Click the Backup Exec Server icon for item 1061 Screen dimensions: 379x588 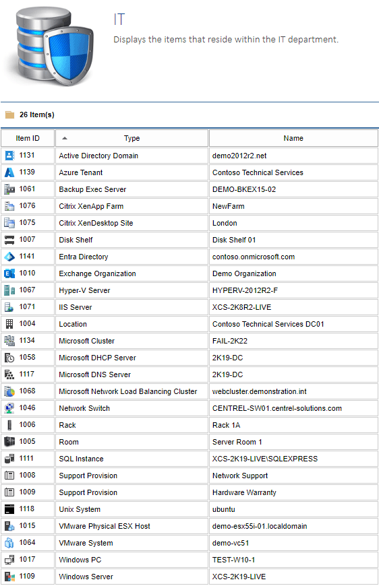point(9,189)
